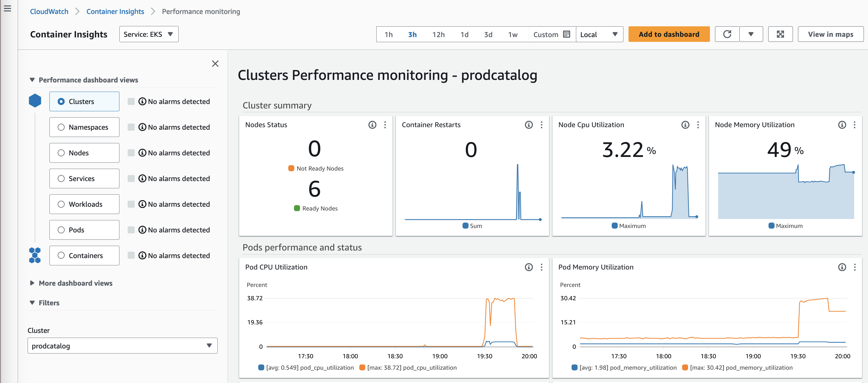Screen dimensions: 868x383
Task: Check the alarms checkbox next to Clusters
Action: pos(131,101)
